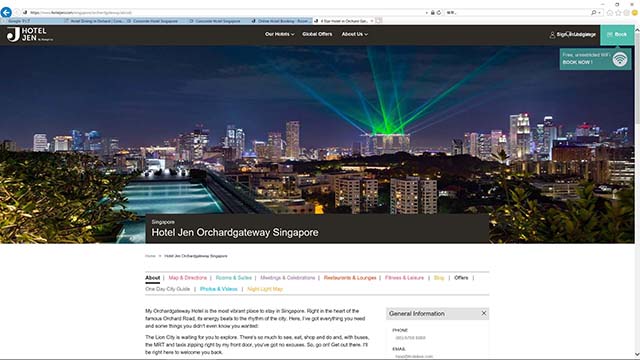The image size is (640, 360).
Task: Expand the About Us dropdown menu
Action: click(354, 34)
